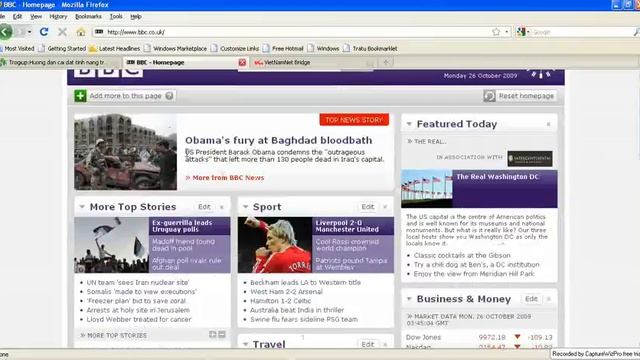Open the back history dropdown arrow

(29, 32)
